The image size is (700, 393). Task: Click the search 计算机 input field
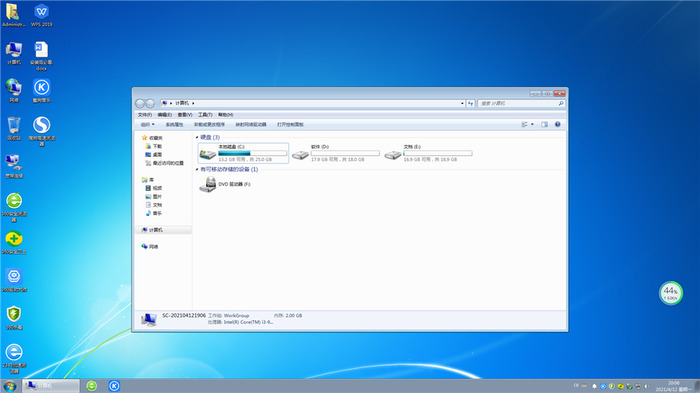518,103
